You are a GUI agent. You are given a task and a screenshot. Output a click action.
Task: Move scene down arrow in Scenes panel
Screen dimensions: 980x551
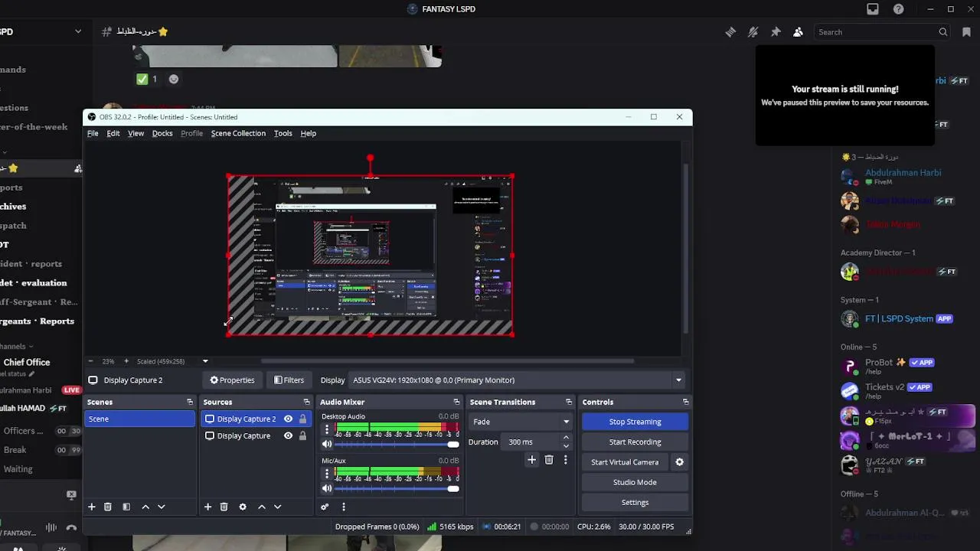[x=162, y=507]
